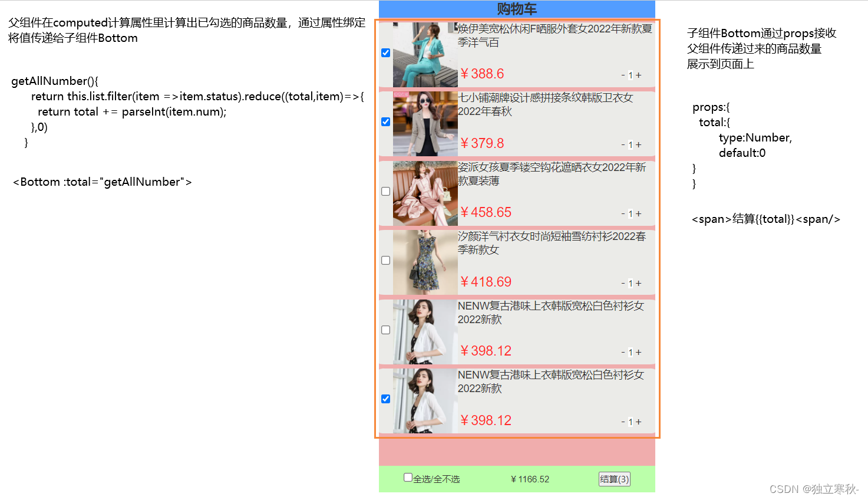This screenshot has width=868, height=500.
Task: Increase quantity of the ¥418.69 item
Action: (639, 284)
